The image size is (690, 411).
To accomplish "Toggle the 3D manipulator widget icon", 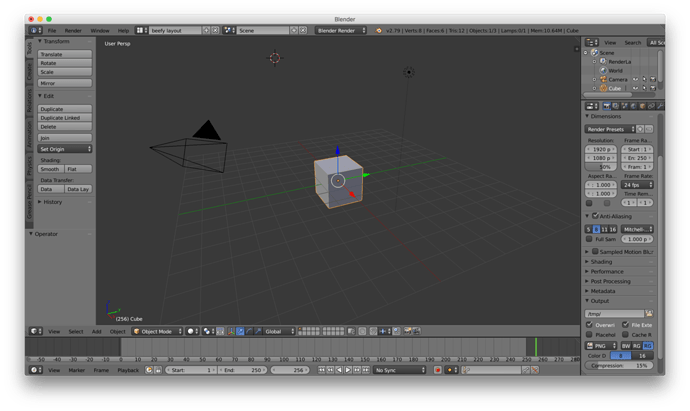I will pos(231,331).
